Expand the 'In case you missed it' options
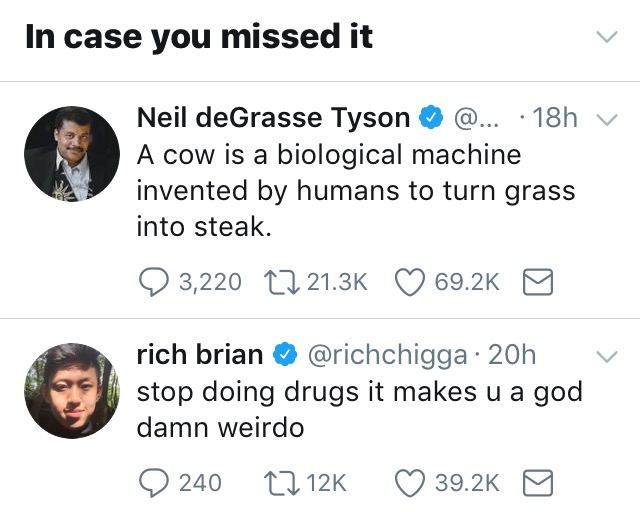 click(x=606, y=38)
